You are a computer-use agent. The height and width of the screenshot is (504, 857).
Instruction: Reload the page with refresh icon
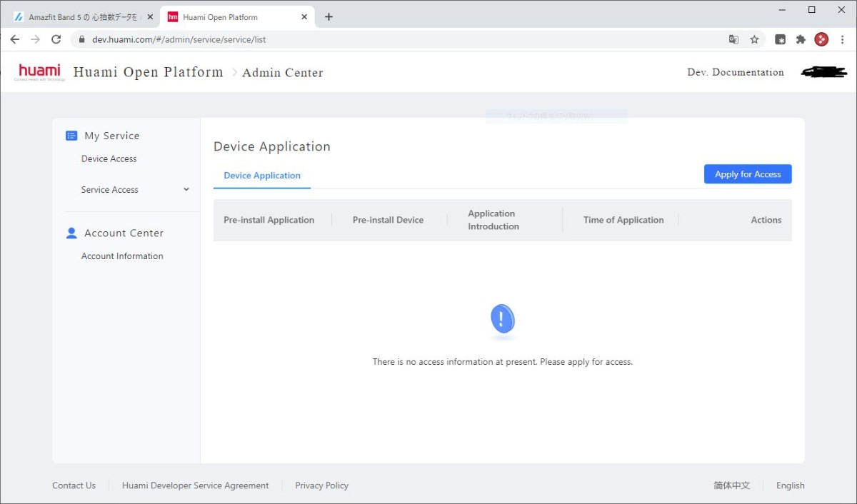pos(56,39)
